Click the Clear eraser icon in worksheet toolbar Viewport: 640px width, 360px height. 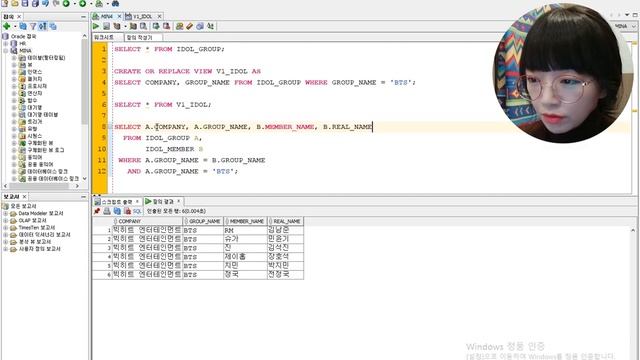coord(189,26)
